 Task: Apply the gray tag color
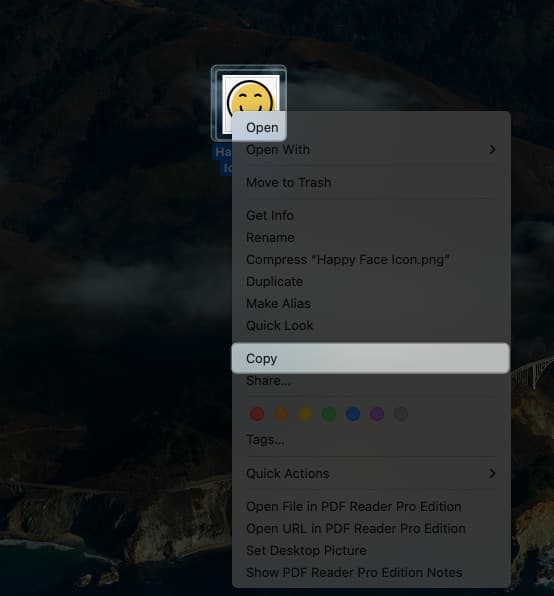click(401, 414)
